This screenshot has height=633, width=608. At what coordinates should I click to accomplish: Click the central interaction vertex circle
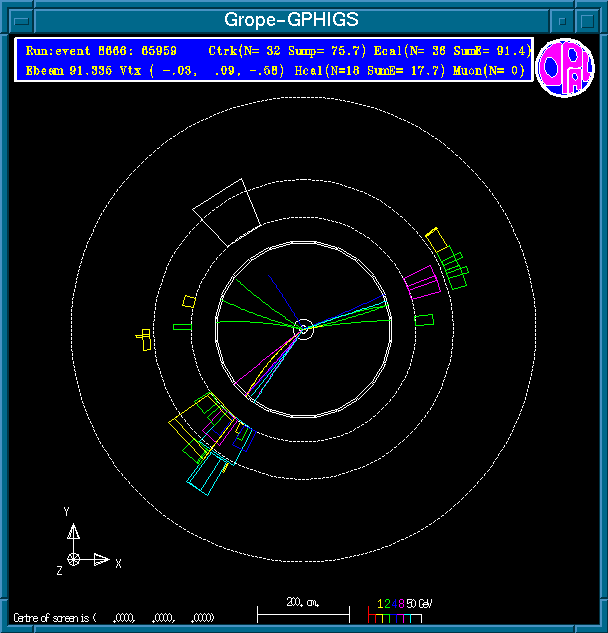tap(304, 327)
